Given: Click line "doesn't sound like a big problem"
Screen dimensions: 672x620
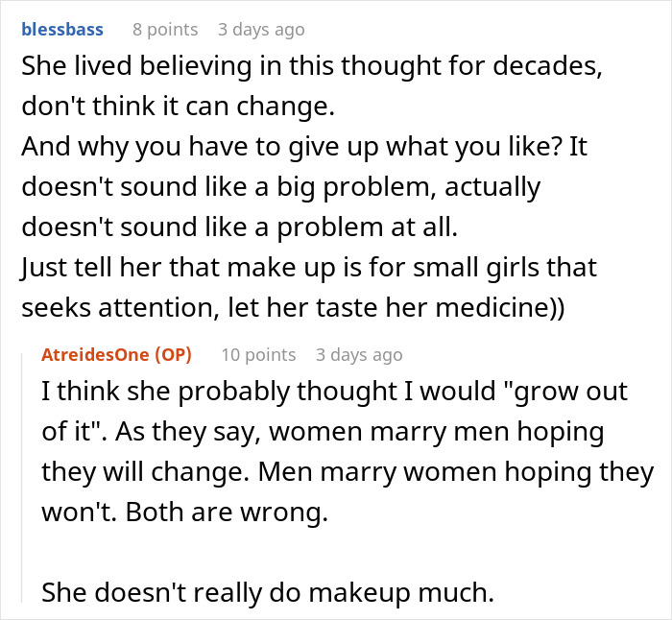Looking at the screenshot, I should tap(280, 185).
